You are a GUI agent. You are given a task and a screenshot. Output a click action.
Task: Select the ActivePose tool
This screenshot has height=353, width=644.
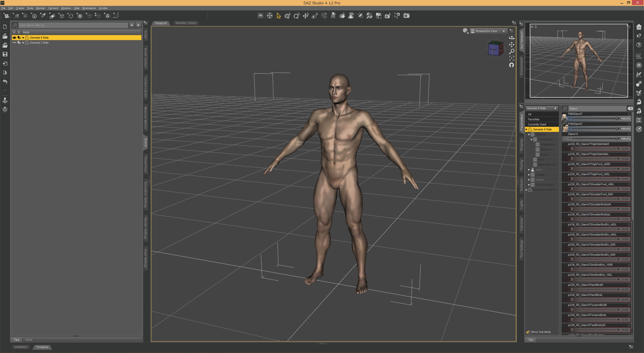coord(324,16)
